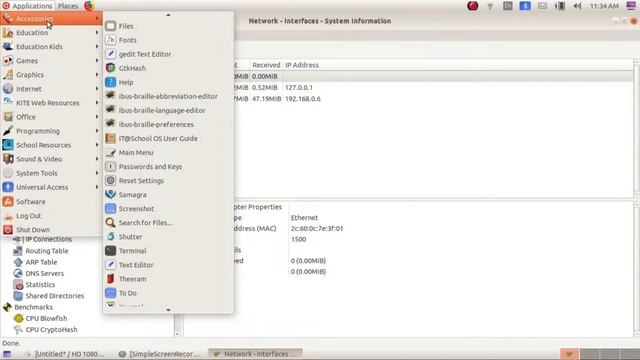Open IT@School OS User Guide

pos(168,138)
